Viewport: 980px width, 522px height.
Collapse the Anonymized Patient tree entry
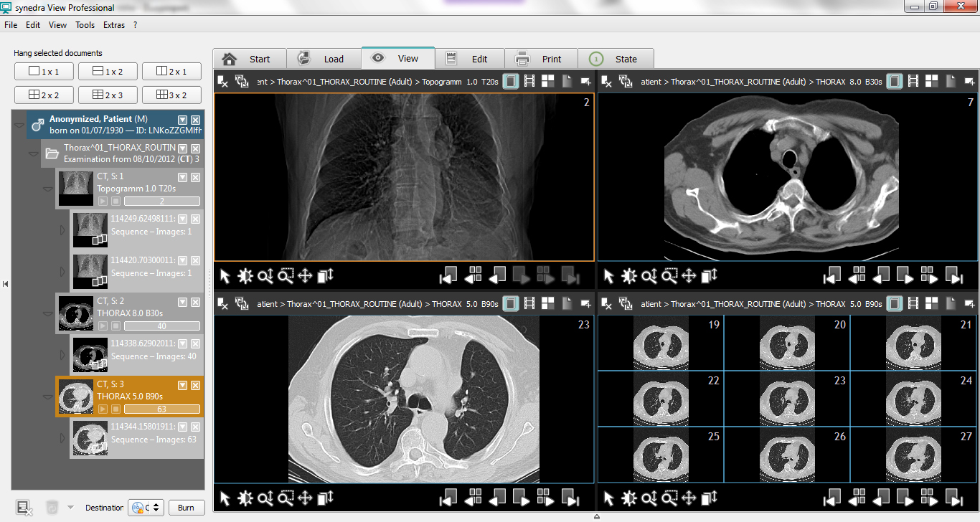pos(19,124)
